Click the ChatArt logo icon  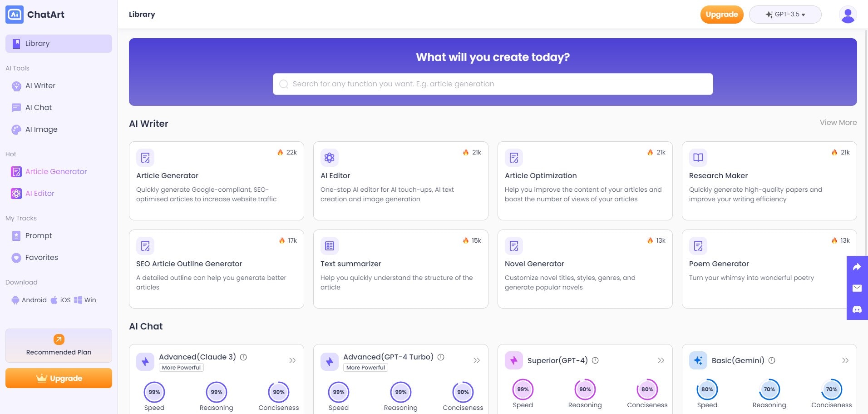pos(15,15)
